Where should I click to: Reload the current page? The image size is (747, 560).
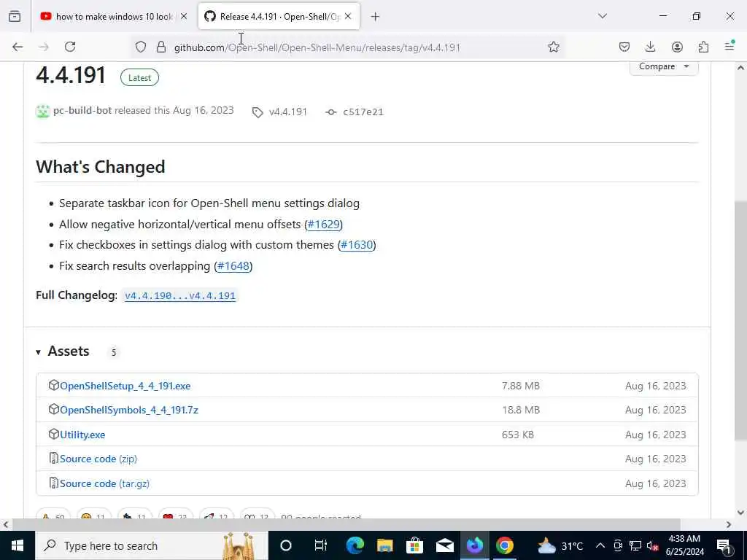pyautogui.click(x=70, y=47)
